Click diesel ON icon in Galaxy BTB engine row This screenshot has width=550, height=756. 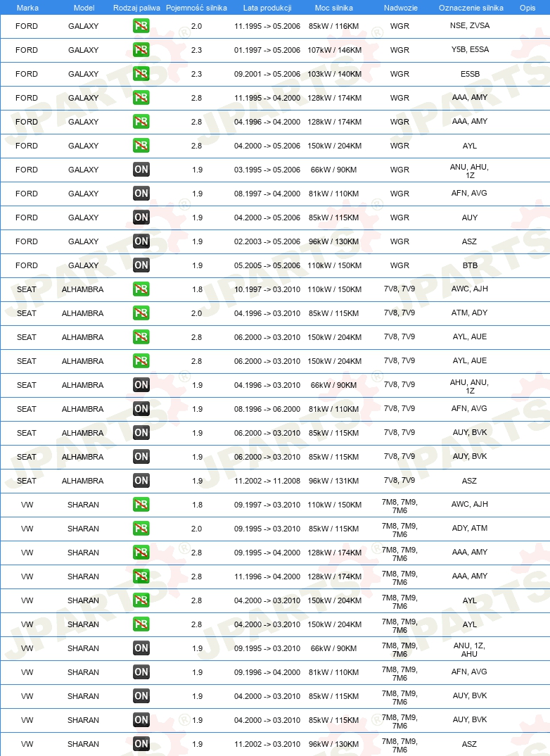(141, 265)
